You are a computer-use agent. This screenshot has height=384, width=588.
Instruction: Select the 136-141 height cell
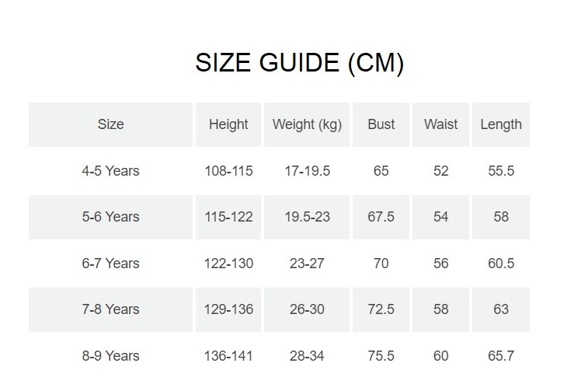[228, 356]
